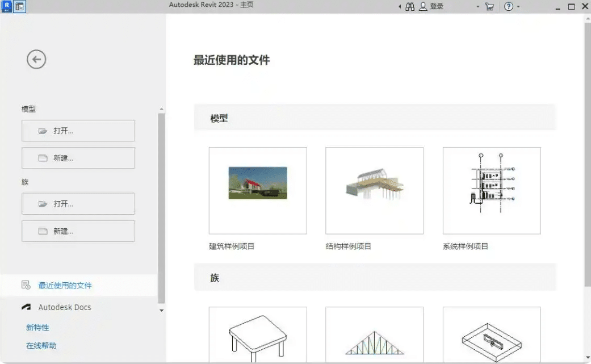Click the 登录 sign-in user icon

tap(424, 6)
